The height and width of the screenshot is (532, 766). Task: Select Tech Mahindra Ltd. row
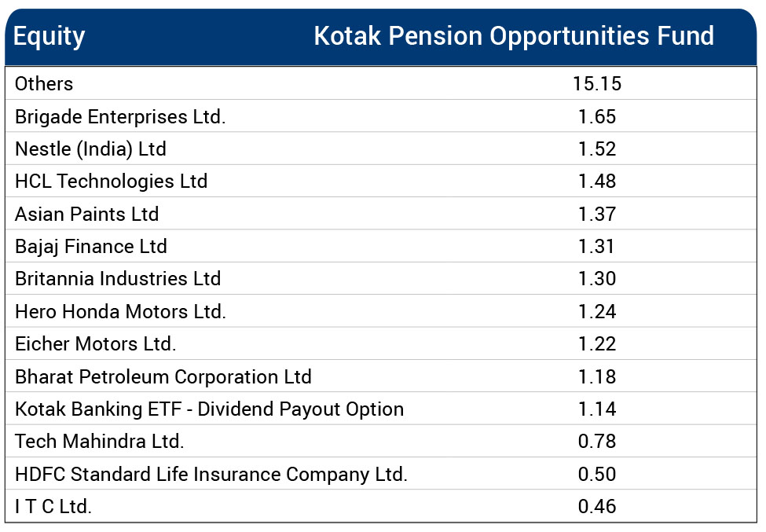click(100, 442)
